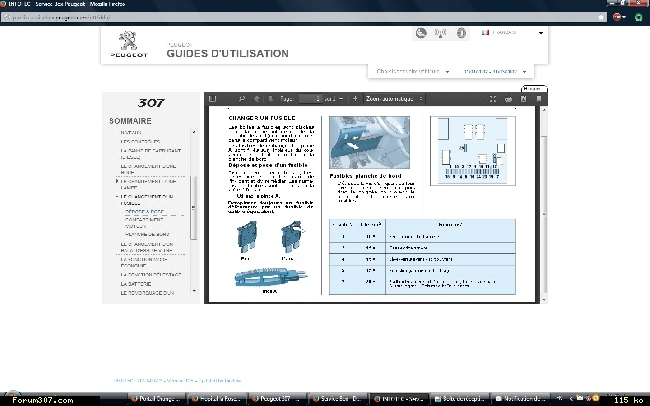Click the small button above PDF viewer's right corner
The height and width of the screenshot is (406, 650).
pos(534,89)
